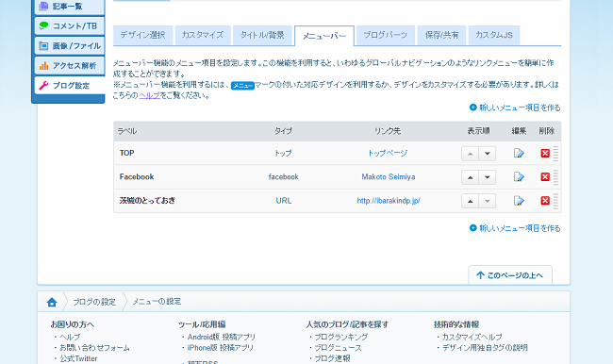Viewport: 613px width, 364px height.
Task: Click the ラベル column header
Action: click(127, 131)
